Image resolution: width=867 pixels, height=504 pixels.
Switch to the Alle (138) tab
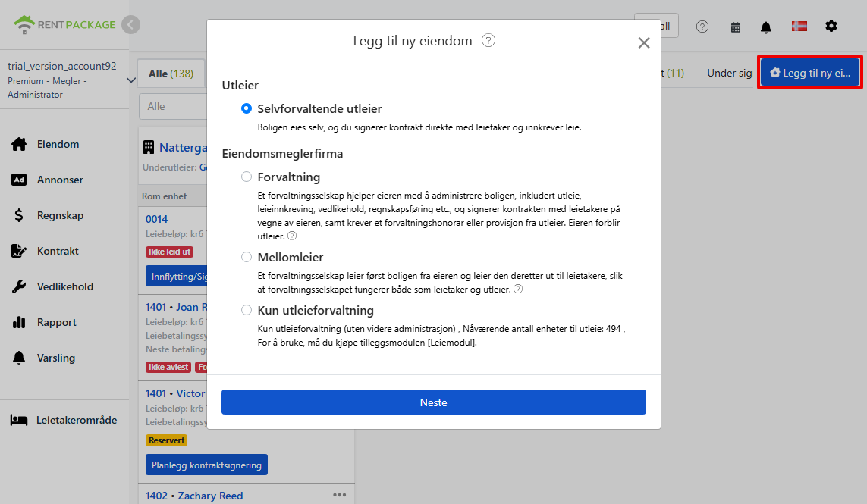click(171, 74)
